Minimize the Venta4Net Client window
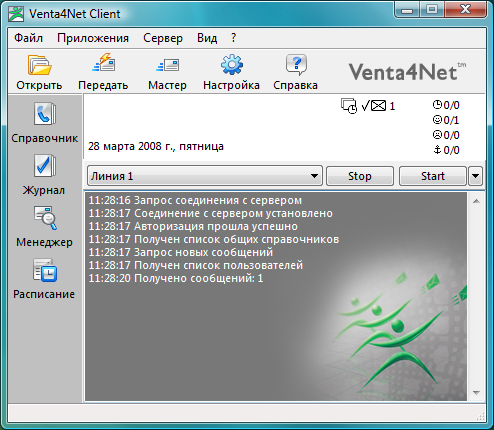 coord(406,10)
